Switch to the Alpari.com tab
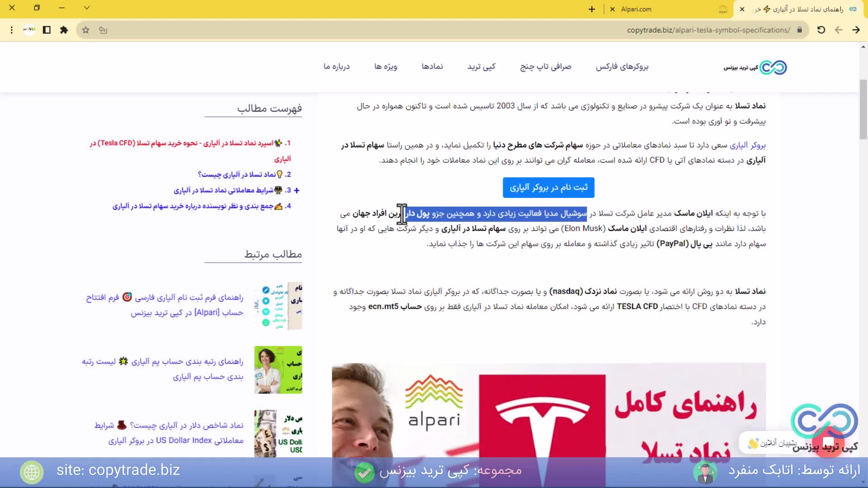868x488 pixels. tap(636, 9)
